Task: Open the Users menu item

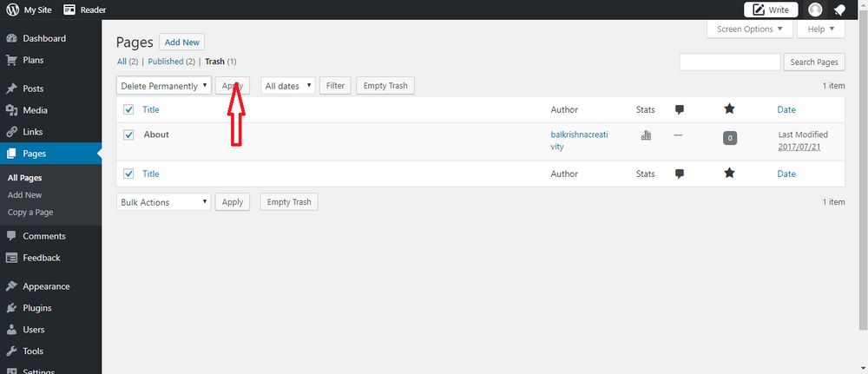Action: click(x=34, y=330)
